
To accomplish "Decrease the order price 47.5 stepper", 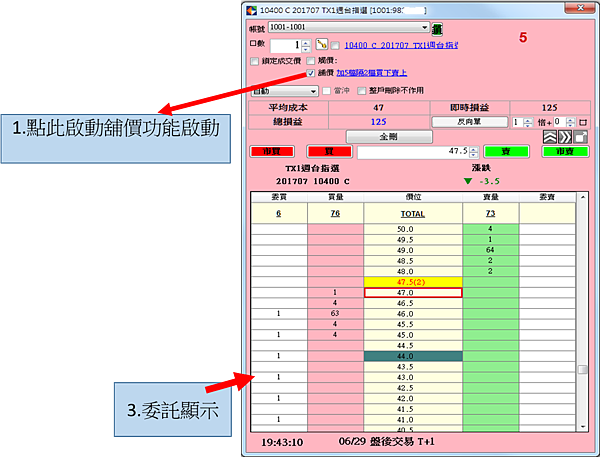I will (x=474, y=155).
